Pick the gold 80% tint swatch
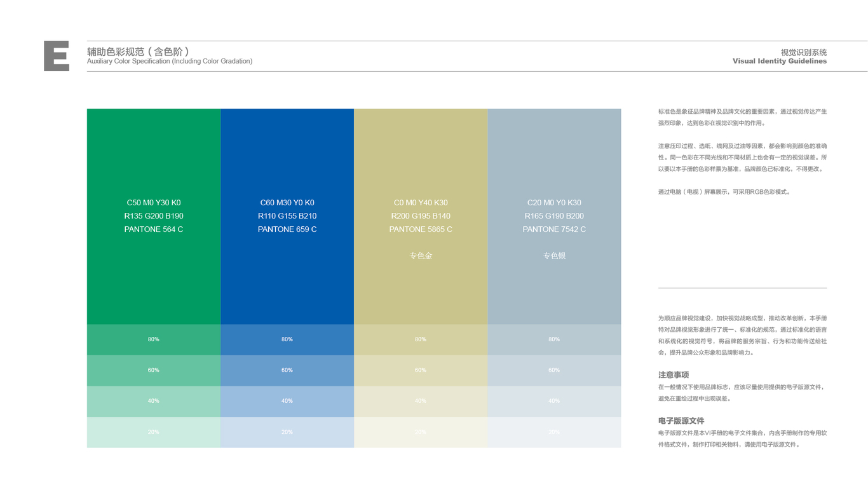The height and width of the screenshot is (488, 868). (x=421, y=339)
